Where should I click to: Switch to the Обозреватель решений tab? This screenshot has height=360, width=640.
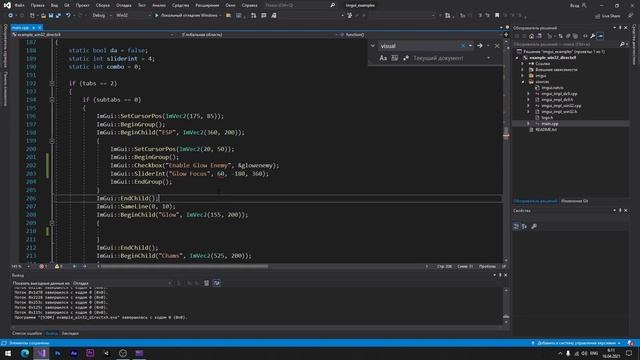point(535,201)
